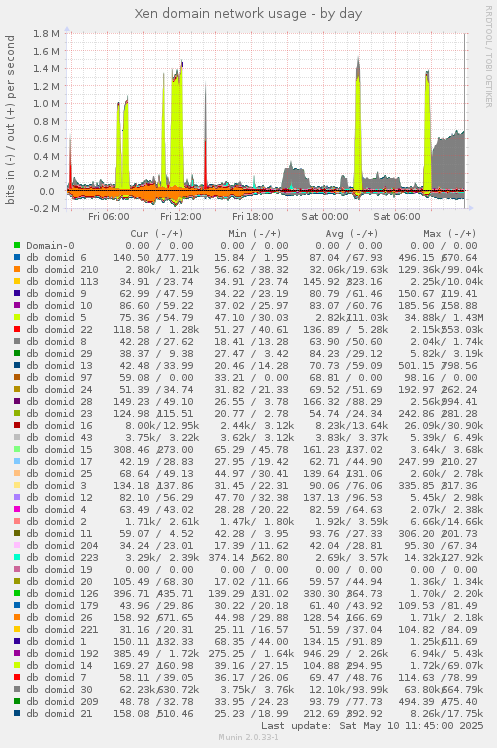The width and height of the screenshot is (497, 748).
Task: Click the Fri 18:00 time axis label
Action: [253, 217]
